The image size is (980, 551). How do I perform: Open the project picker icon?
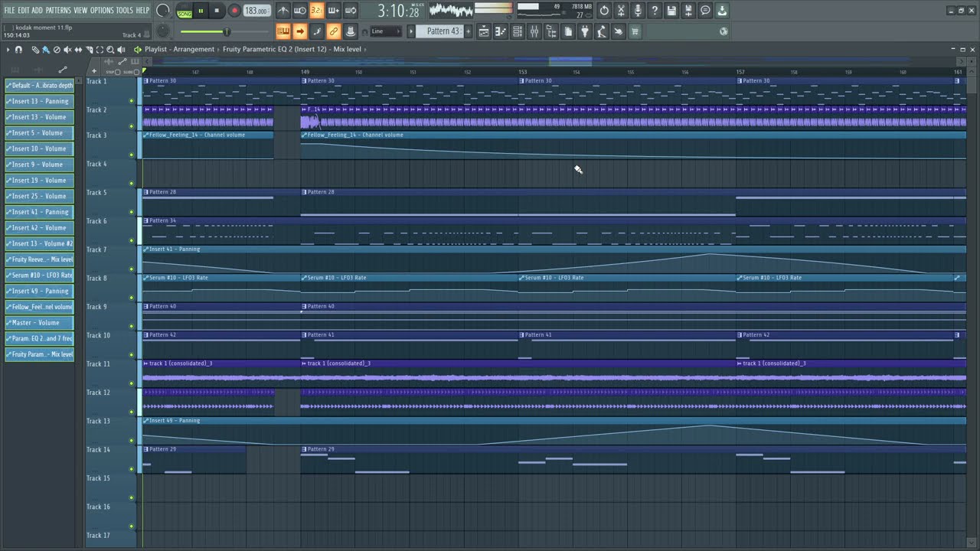(x=567, y=31)
